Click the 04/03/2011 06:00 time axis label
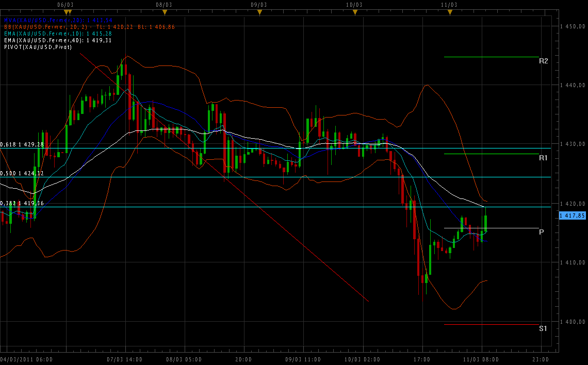Viewport: 588px width, 365px height. pos(26,359)
